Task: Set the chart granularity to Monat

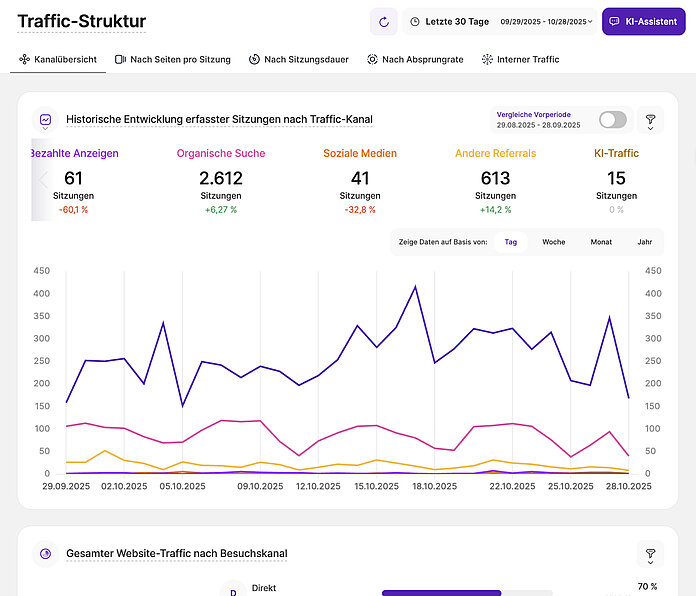Action: point(601,242)
